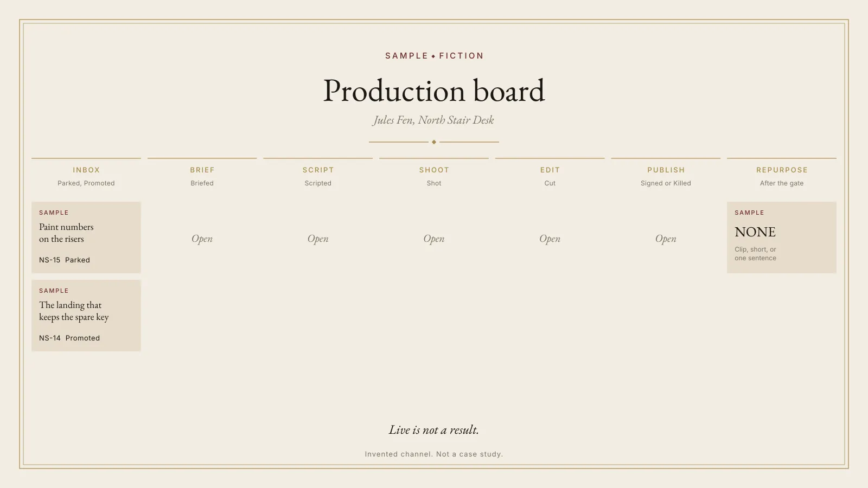Image resolution: width=868 pixels, height=488 pixels.
Task: Click 'Cut' under the EDIT column
Action: coord(550,183)
